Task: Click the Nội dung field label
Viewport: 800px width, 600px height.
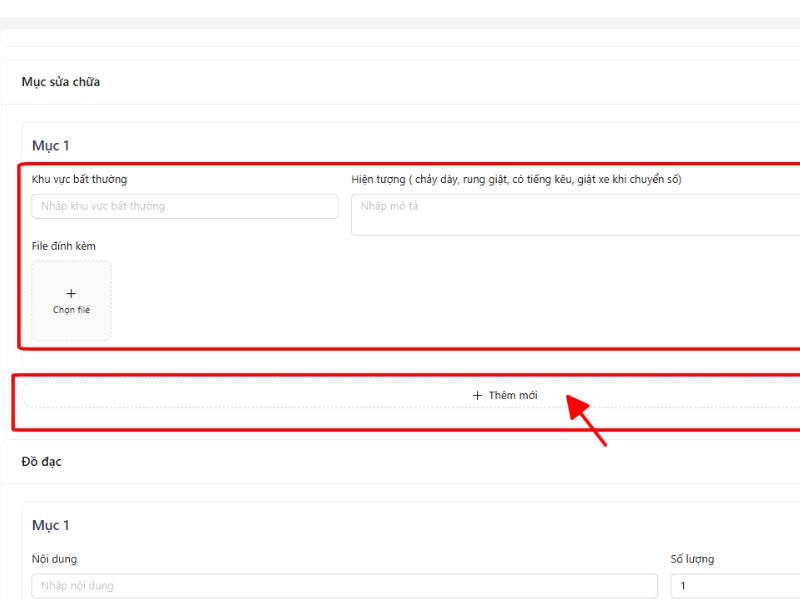Action: click(54, 559)
